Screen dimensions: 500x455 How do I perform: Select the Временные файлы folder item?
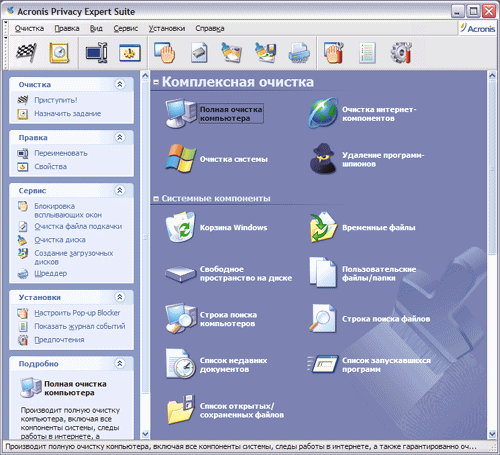point(362,227)
